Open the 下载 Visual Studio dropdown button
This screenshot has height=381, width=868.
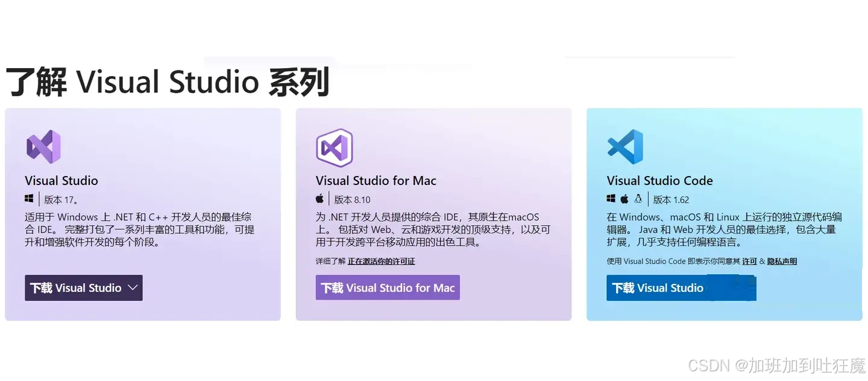click(x=84, y=288)
